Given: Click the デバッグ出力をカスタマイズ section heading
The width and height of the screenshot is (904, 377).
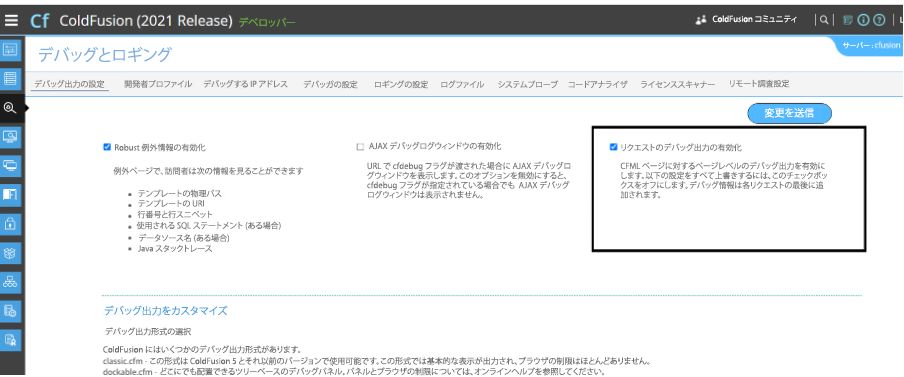Looking at the screenshot, I should 165,311.
